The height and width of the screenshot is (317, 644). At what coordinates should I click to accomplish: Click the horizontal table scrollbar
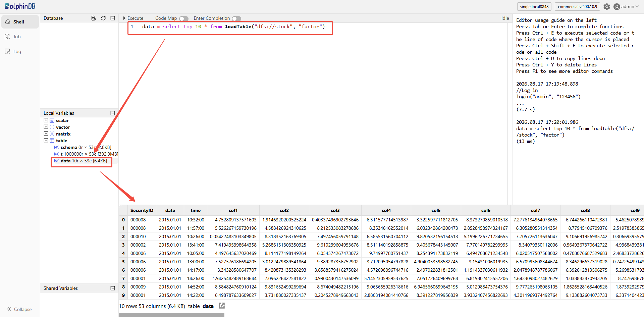pyautogui.click(x=171, y=315)
